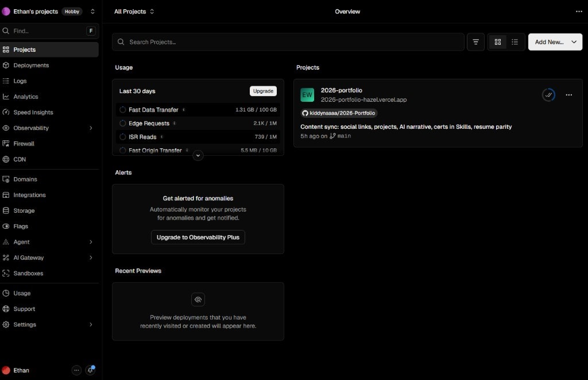Image resolution: width=588 pixels, height=380 pixels.
Task: Click the Projects grid icon in sidebar
Action: [6, 49]
